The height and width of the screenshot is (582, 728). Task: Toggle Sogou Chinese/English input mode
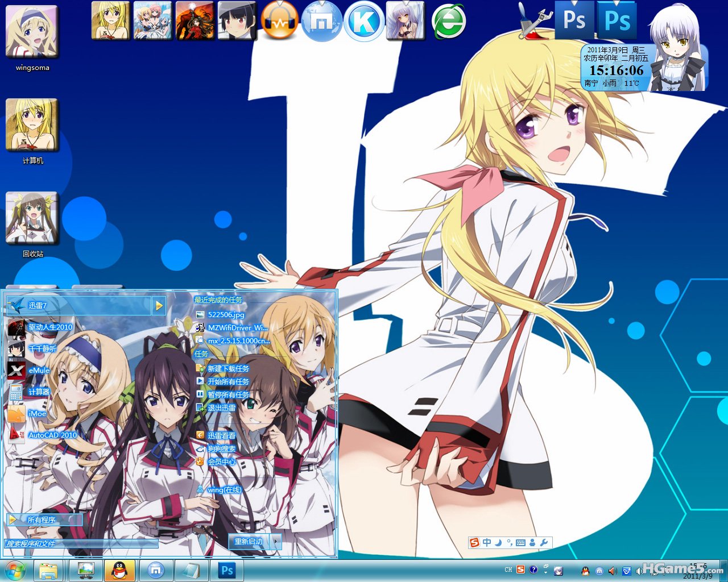click(487, 542)
